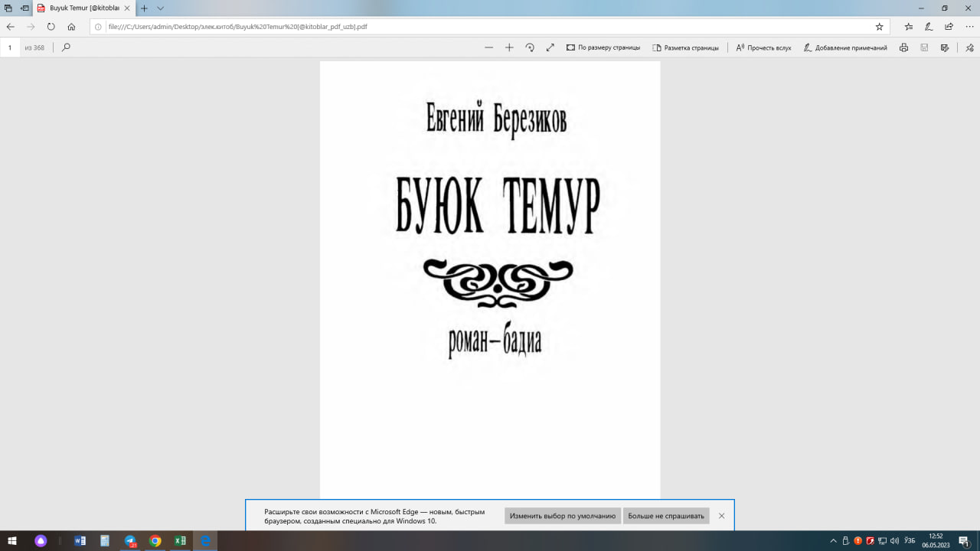This screenshot has width=980, height=551.
Task: Enable 'Прочесть вслух' read aloud
Action: (x=765, y=47)
